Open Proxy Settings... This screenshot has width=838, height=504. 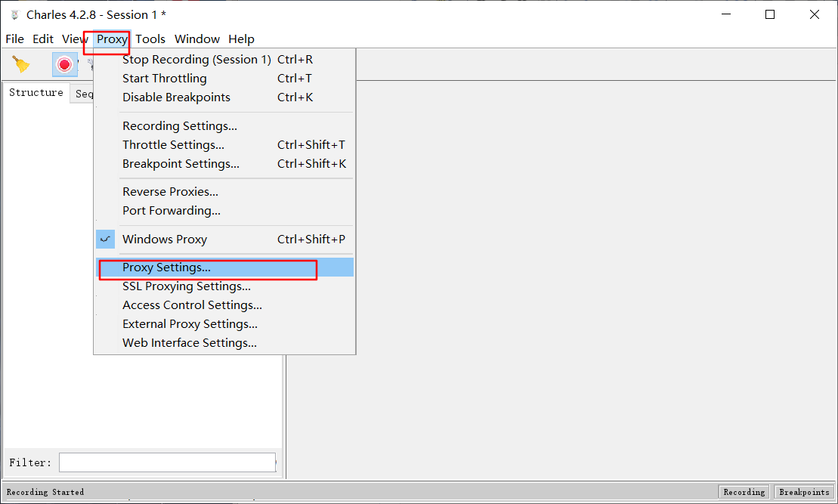pyautogui.click(x=224, y=267)
